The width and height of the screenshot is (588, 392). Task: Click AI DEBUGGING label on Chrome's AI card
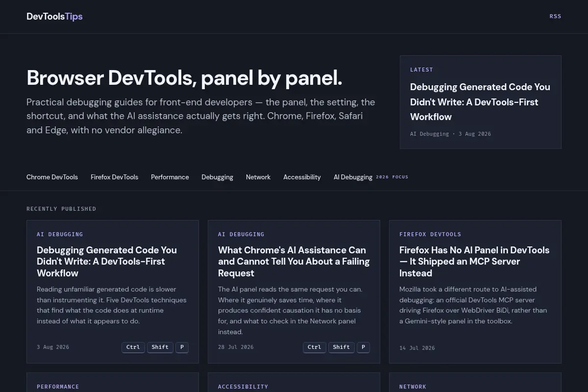(241, 234)
